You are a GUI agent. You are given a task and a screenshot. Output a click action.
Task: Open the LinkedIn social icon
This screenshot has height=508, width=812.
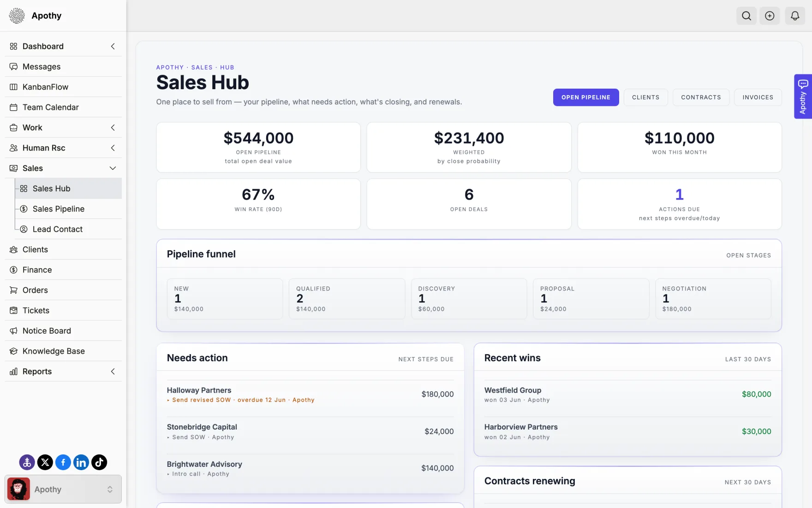point(81,462)
